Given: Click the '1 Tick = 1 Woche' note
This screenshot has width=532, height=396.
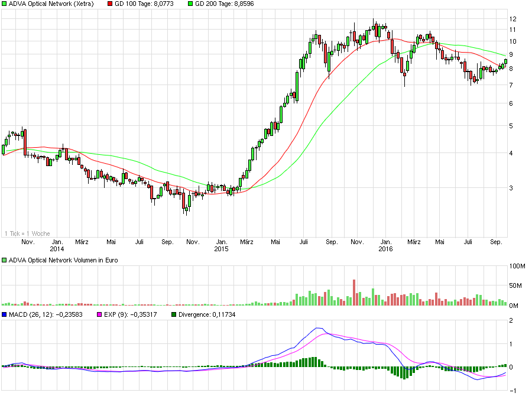Looking at the screenshot, I should tap(27, 233).
